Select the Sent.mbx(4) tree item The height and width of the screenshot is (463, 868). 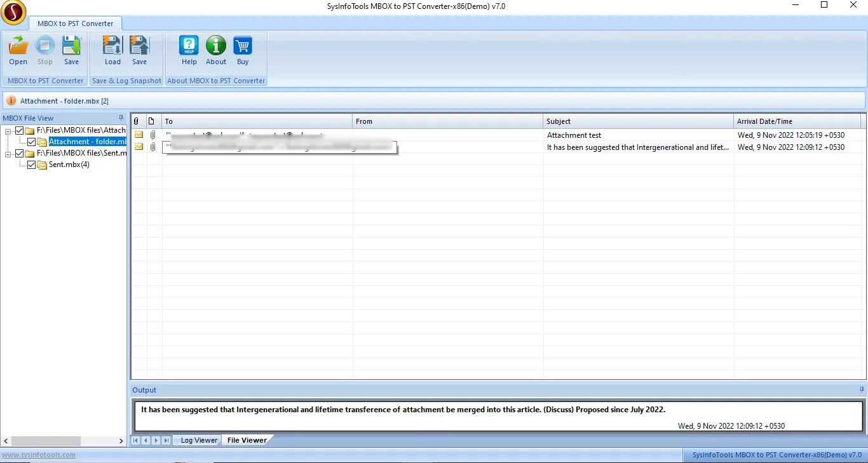coord(69,164)
